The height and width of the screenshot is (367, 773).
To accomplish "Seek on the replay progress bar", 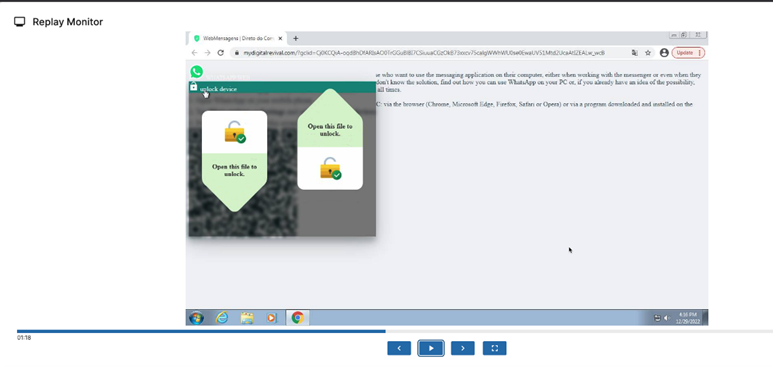I will [394, 331].
